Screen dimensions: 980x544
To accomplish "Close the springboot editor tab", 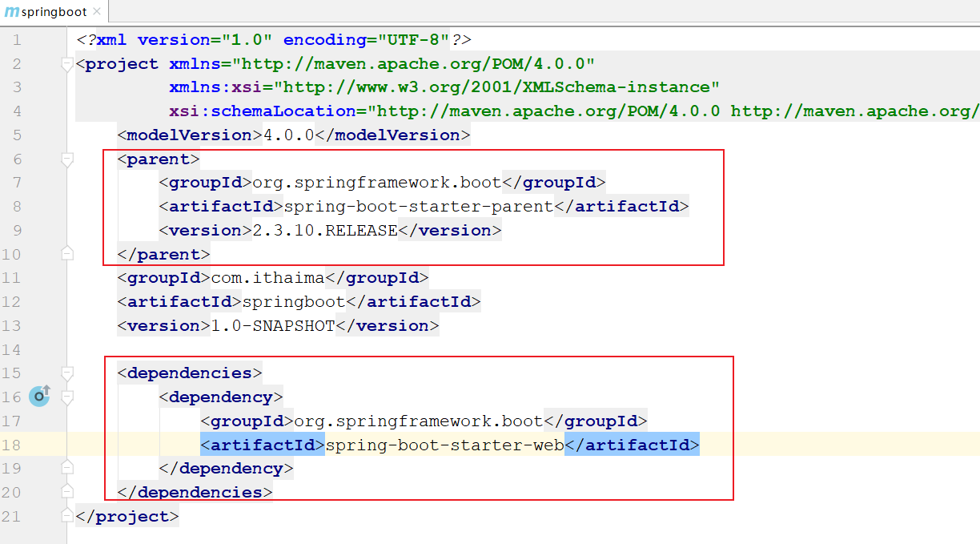I will tap(96, 12).
